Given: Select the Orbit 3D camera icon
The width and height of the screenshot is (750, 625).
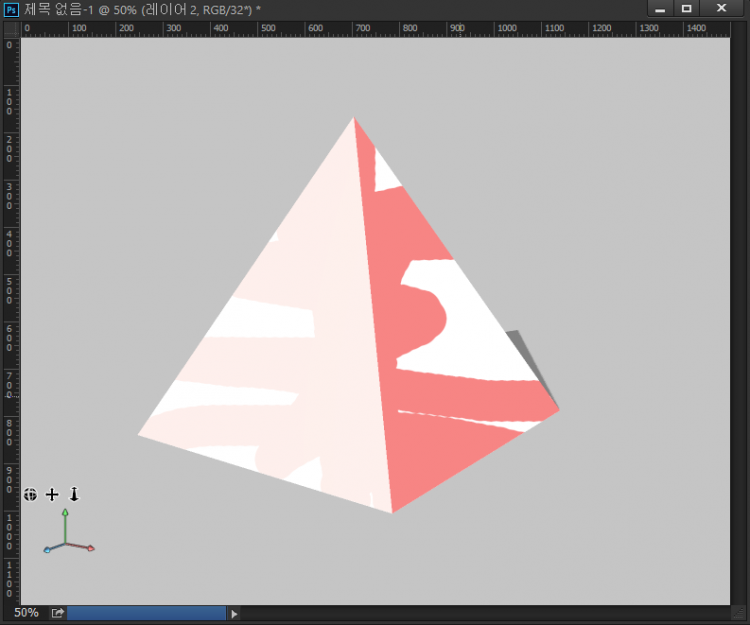Looking at the screenshot, I should tap(30, 494).
